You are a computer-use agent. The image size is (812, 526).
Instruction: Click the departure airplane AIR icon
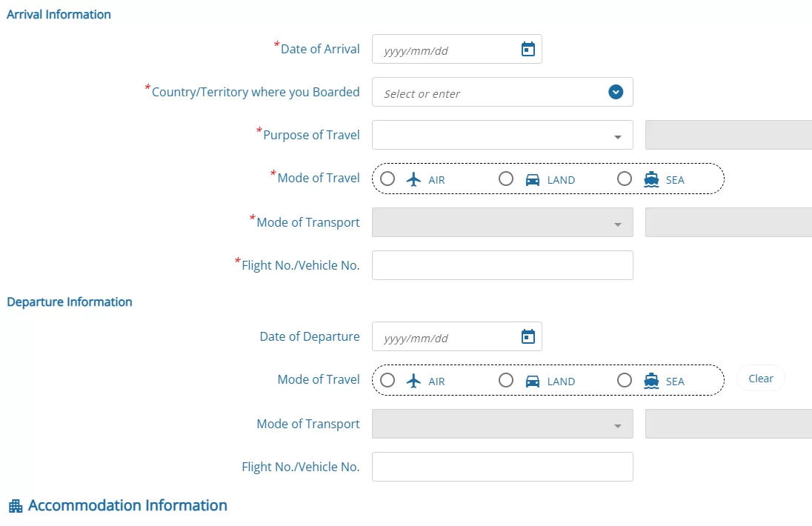point(414,381)
